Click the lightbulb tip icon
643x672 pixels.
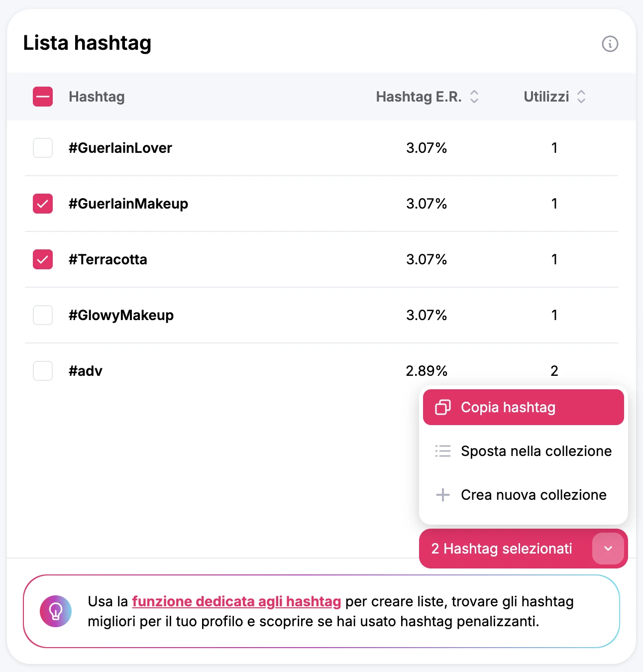[x=56, y=611]
